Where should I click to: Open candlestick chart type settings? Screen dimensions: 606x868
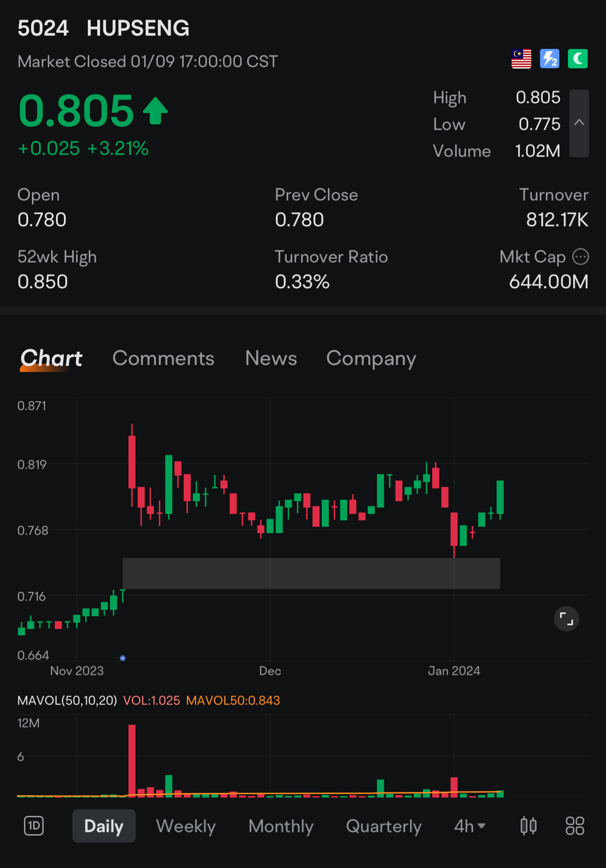[x=528, y=826]
